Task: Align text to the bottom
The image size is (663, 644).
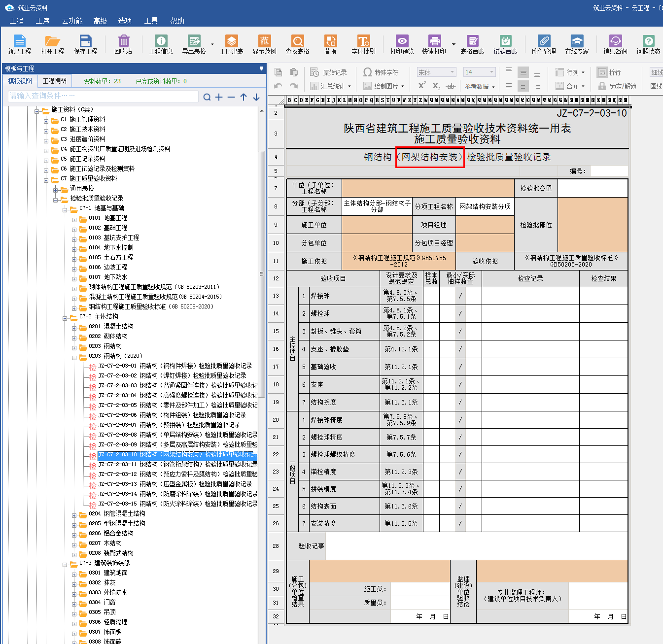Action: (537, 75)
